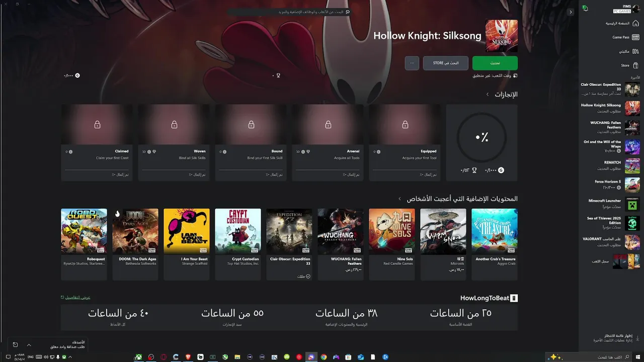Open the notifications icon near profile
The image size is (644, 362).
coord(585,9)
